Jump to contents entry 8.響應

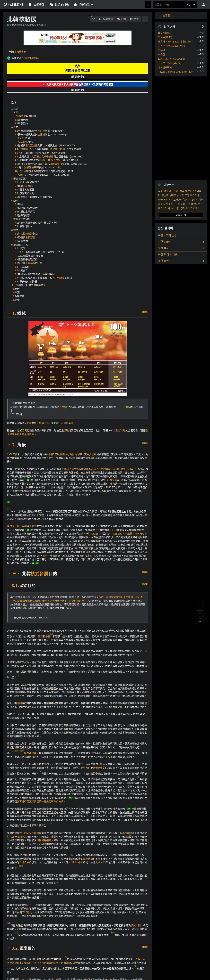[15, 230]
